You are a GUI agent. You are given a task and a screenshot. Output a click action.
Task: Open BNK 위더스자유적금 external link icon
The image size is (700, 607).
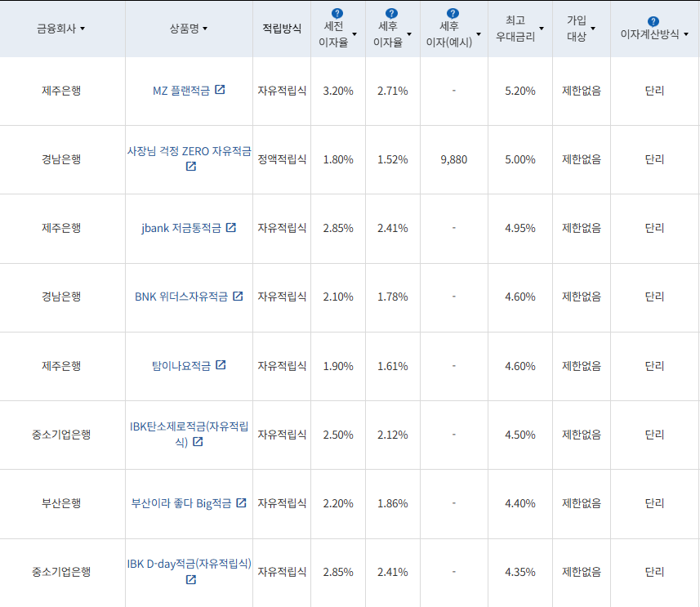(237, 297)
